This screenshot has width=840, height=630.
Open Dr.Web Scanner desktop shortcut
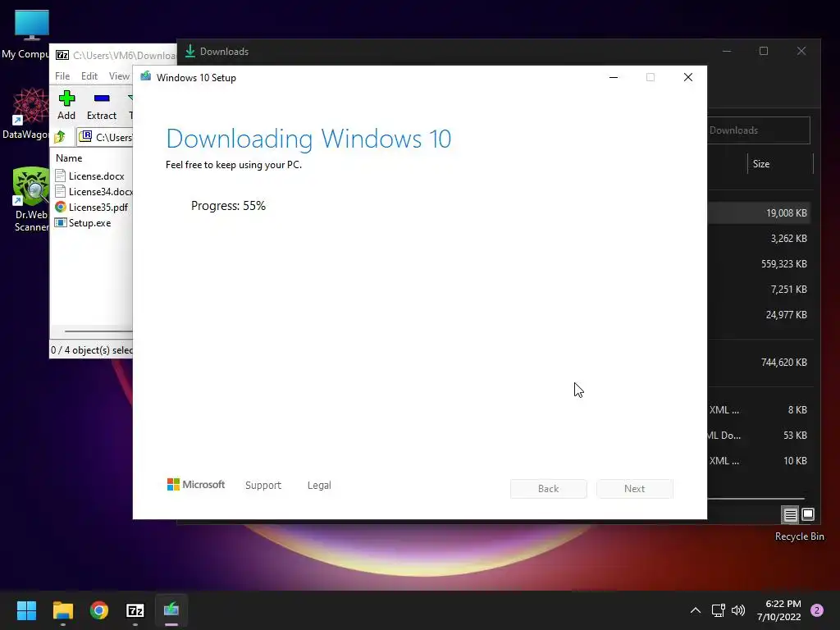click(x=31, y=199)
